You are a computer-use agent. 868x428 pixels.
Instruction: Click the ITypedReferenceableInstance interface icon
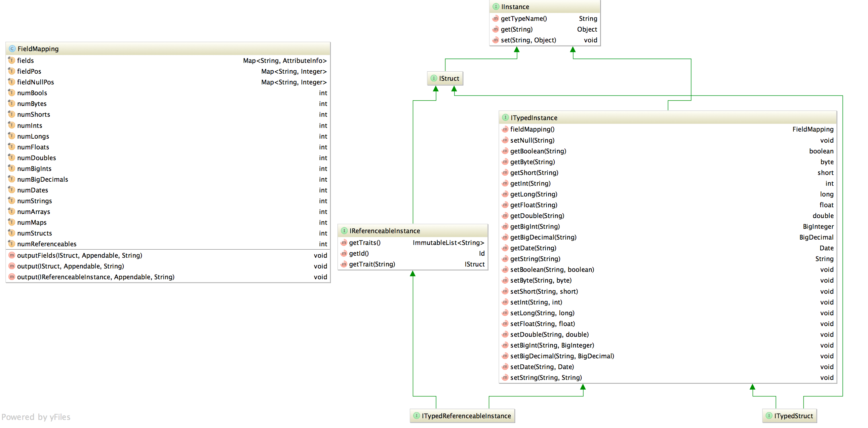417,416
